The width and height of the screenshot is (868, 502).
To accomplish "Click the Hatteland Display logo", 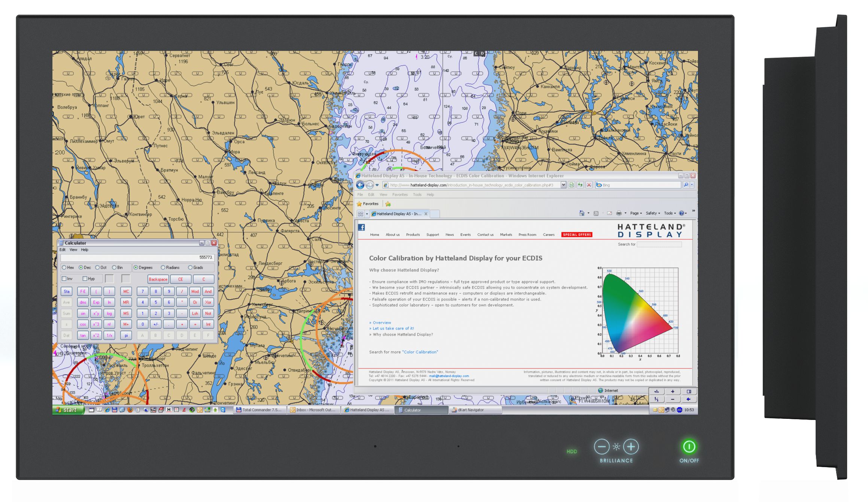I will tap(651, 230).
